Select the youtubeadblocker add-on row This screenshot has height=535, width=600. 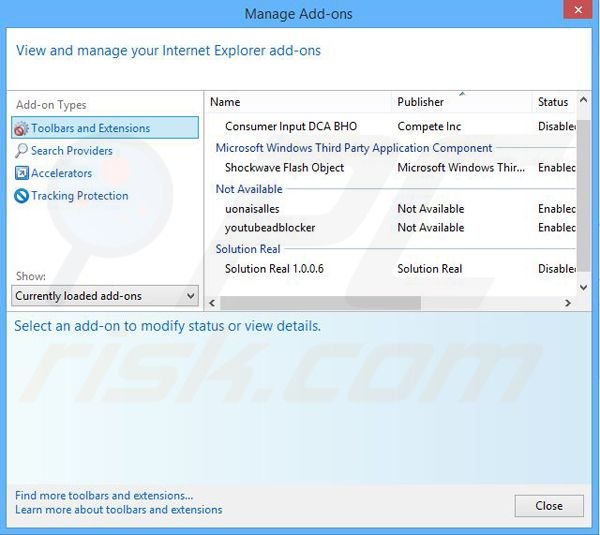[390, 228]
